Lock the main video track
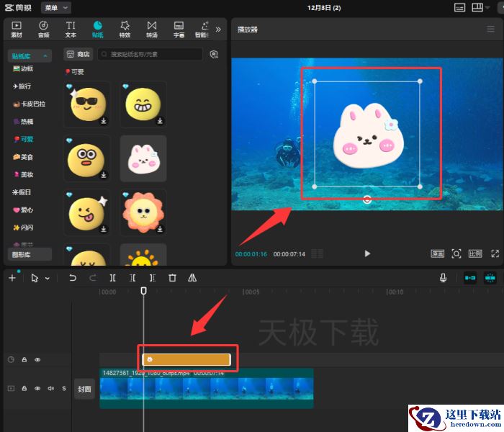Viewport: 504px width, 432px height. pos(24,388)
